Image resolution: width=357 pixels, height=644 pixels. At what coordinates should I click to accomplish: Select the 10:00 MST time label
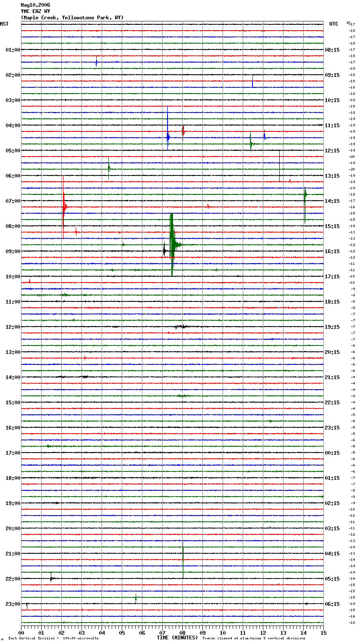point(13,277)
